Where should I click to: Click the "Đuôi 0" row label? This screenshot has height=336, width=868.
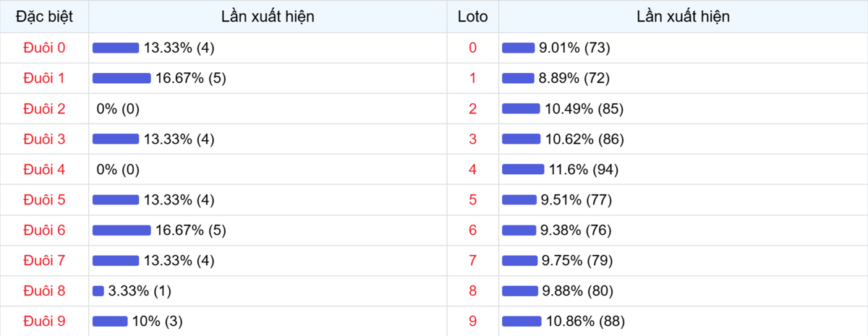pyautogui.click(x=44, y=48)
